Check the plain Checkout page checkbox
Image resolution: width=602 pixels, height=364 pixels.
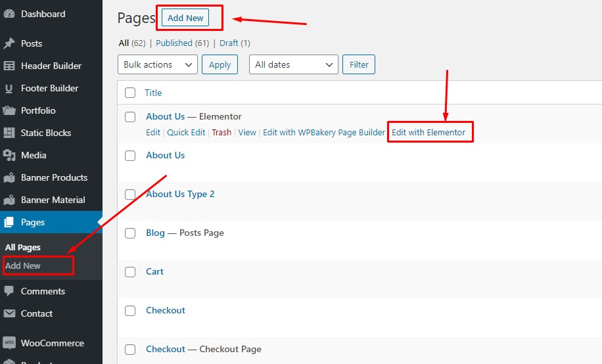click(x=130, y=311)
